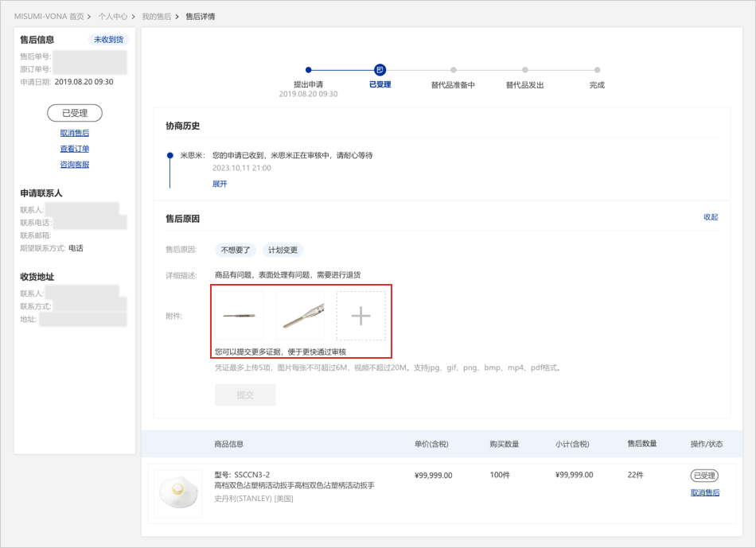Click the 提出申请 timeline step dot
The height and width of the screenshot is (548, 756).
[x=309, y=70]
